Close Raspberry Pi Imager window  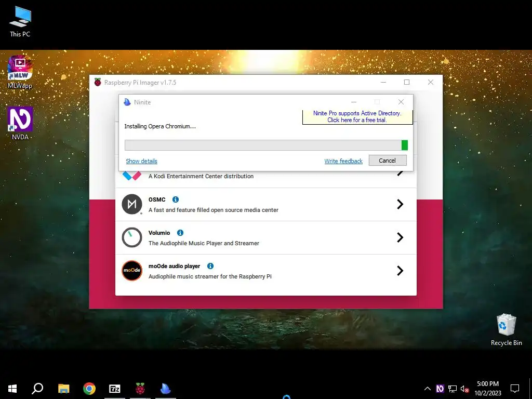click(x=431, y=82)
